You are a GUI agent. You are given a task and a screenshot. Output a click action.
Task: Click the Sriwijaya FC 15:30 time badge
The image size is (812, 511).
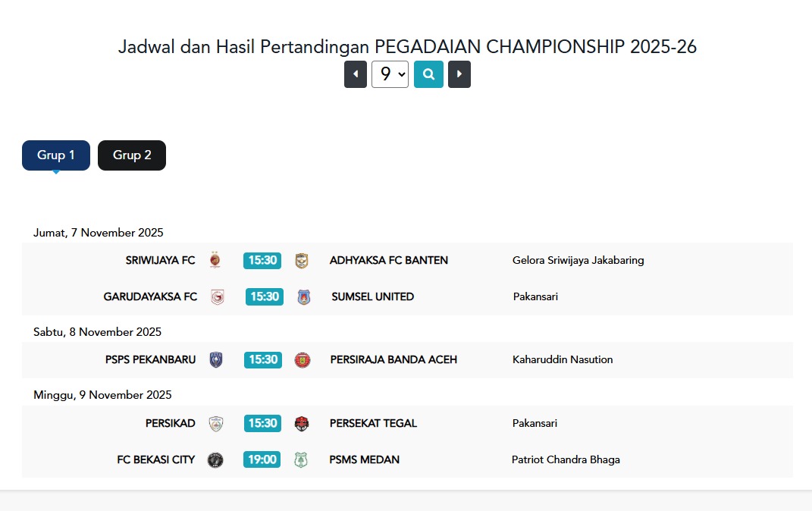click(x=262, y=260)
